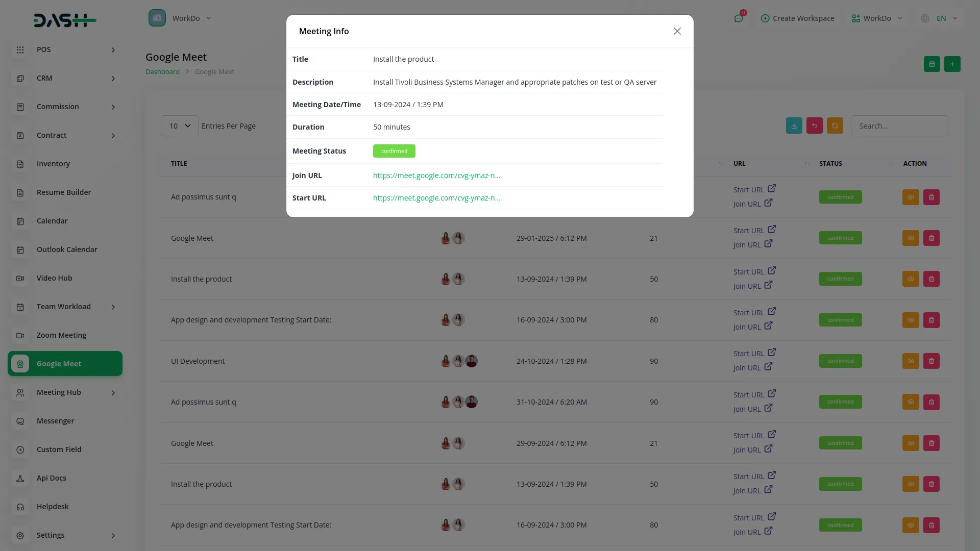Screen dimensions: 980x551
Task: Open the entries per page dropdown
Action: [180, 126]
